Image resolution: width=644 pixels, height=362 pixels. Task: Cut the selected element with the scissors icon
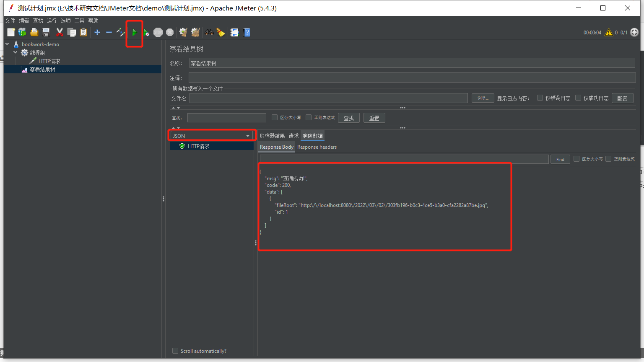point(60,32)
